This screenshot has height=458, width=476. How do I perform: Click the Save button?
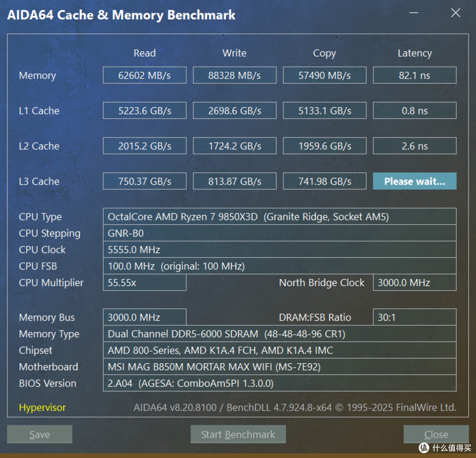click(40, 434)
